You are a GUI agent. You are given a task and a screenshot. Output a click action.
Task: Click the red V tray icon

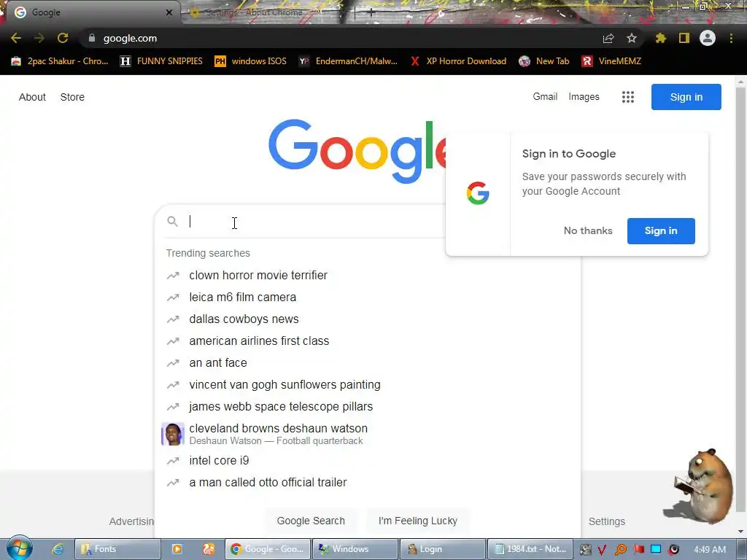(x=602, y=550)
